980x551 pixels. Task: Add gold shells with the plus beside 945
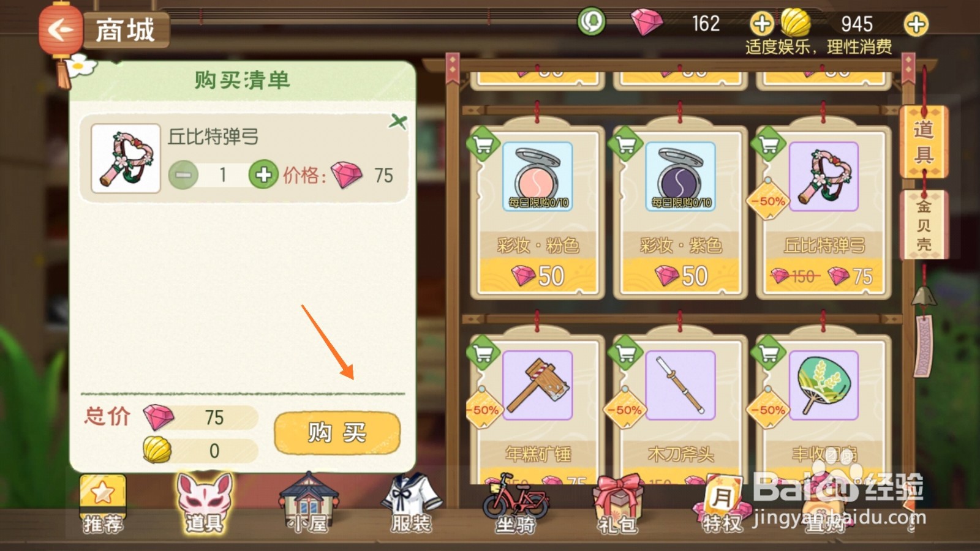point(916,24)
